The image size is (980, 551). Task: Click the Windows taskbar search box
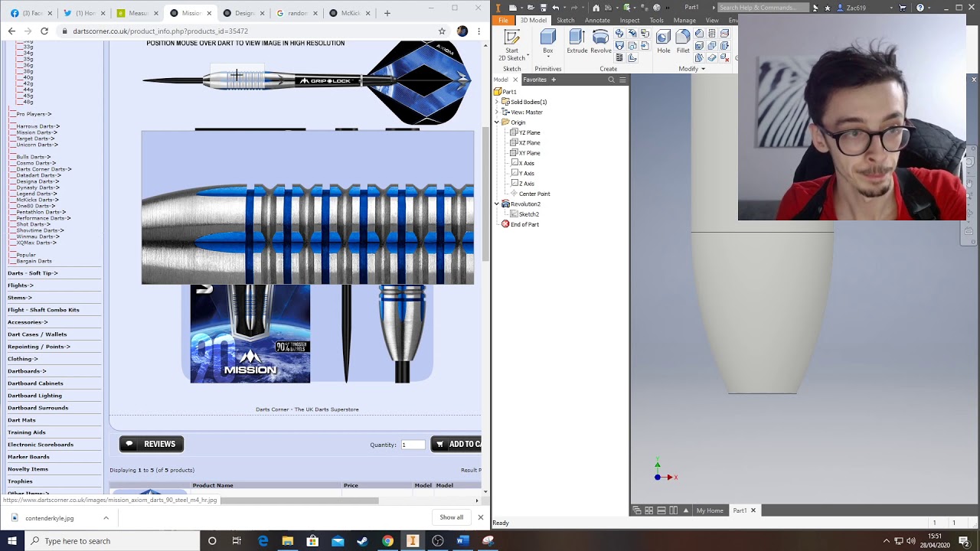(112, 541)
